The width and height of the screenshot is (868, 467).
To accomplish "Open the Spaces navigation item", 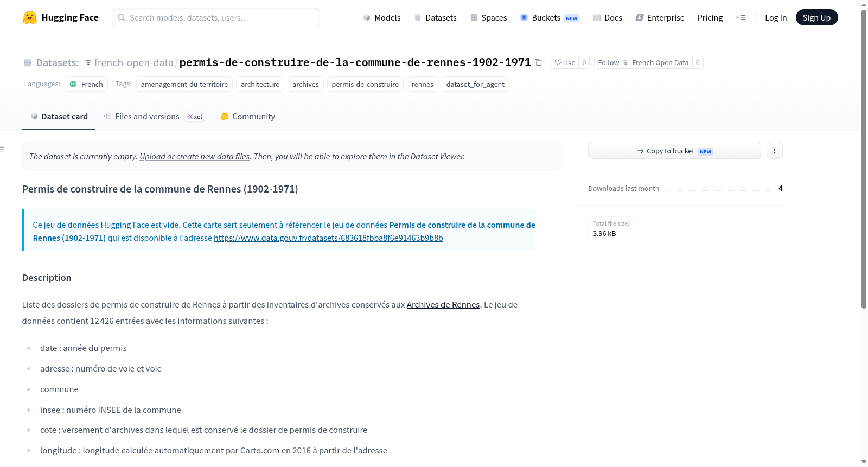I will pyautogui.click(x=489, y=17).
